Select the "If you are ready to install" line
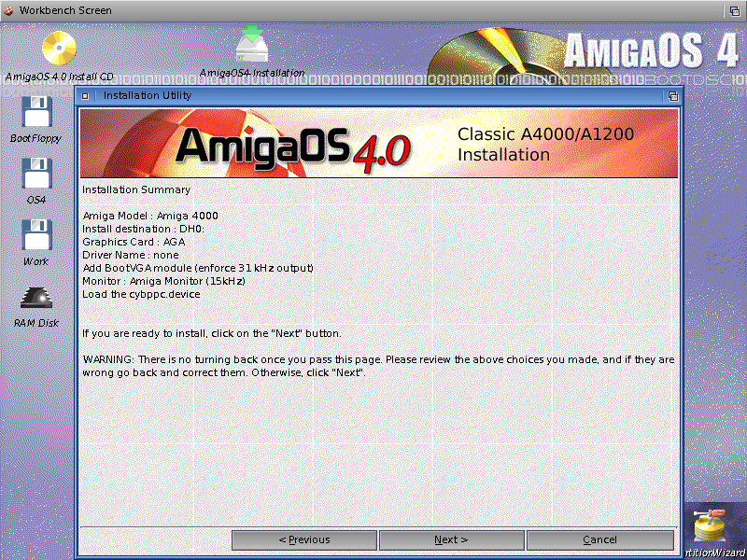Image resolution: width=747 pixels, height=560 pixels. pos(212,333)
